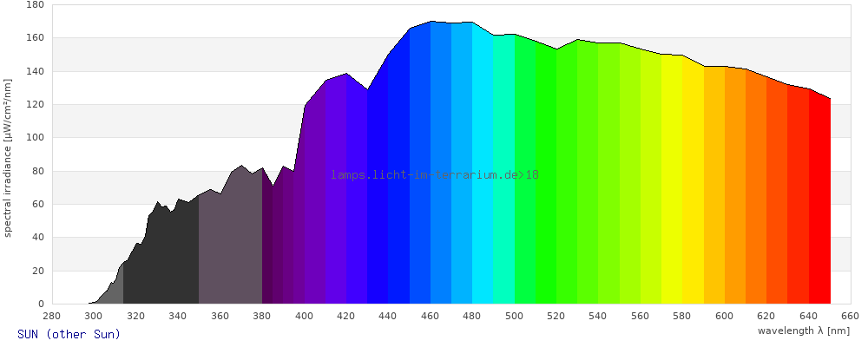The height and width of the screenshot is (347, 868).
Task: Click the 'spectral irradiance' y-axis title
Action: click(x=8, y=158)
